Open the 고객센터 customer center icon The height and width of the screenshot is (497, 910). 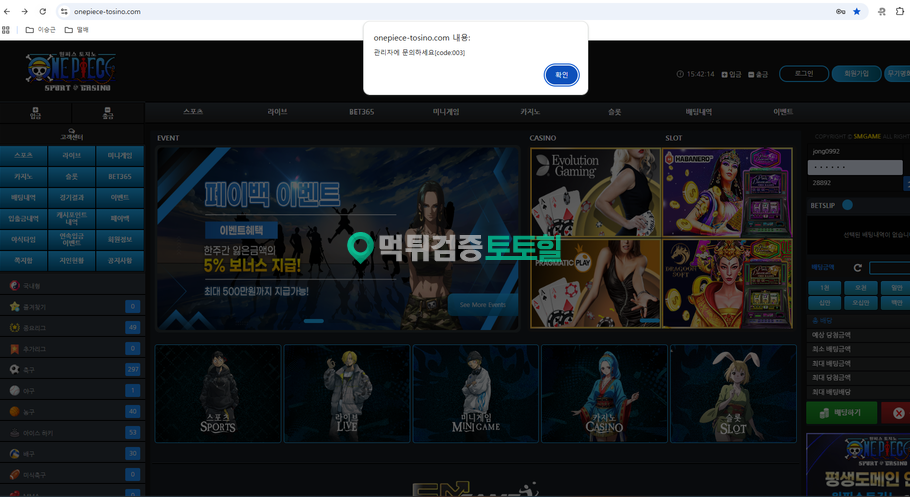72,134
